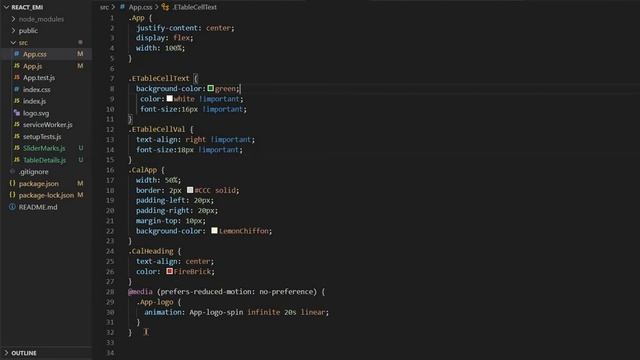Open package.json file
This screenshot has height=360, width=640.
coord(38,183)
